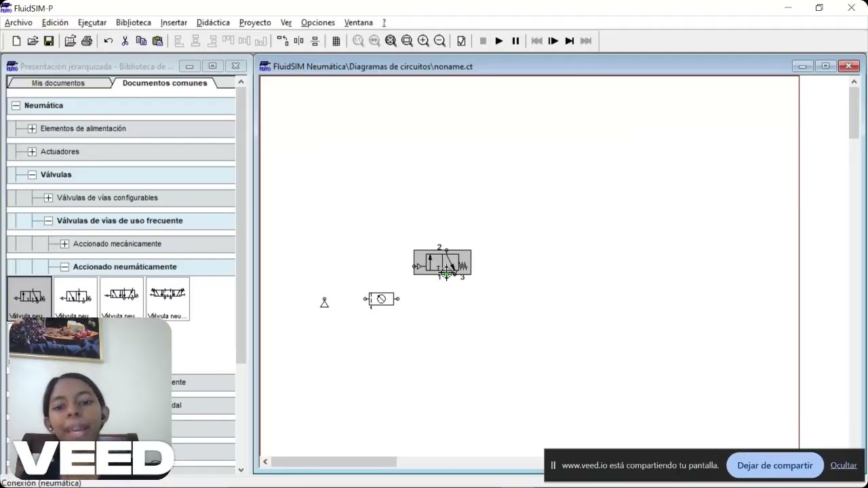This screenshot has height=488, width=868.
Task: Toggle the drawing grid
Action: point(336,41)
